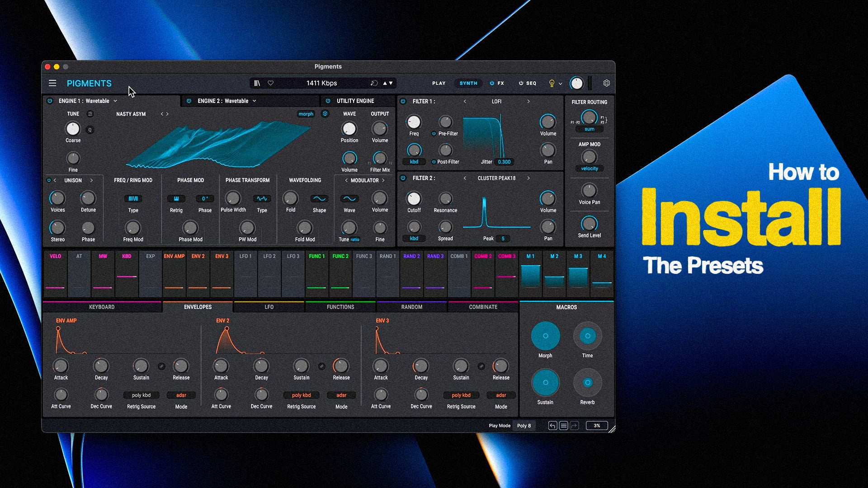
Task: Click the undo arrow icon
Action: (x=552, y=426)
